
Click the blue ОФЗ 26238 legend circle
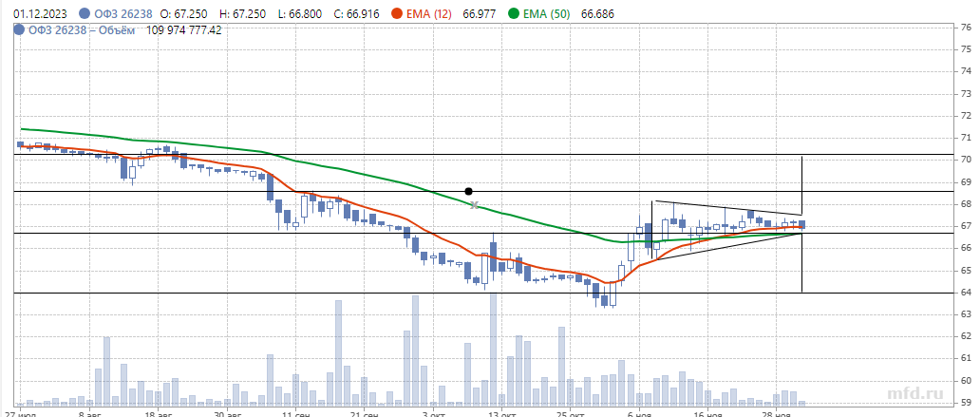[85, 13]
